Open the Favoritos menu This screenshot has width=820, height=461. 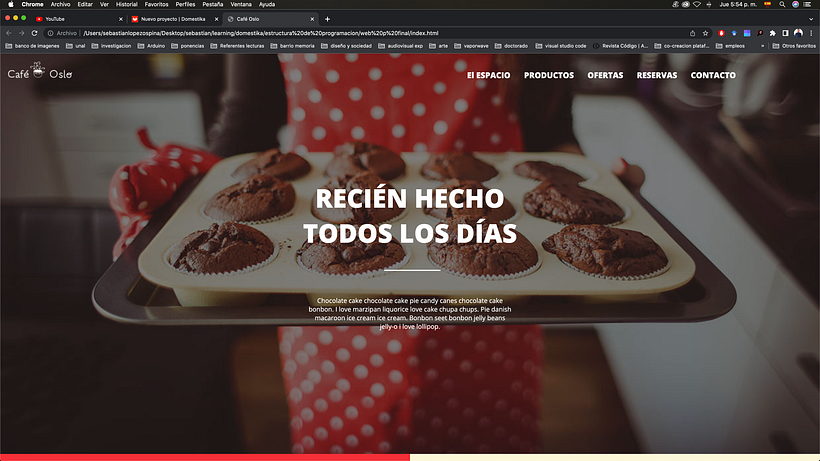[x=156, y=4]
